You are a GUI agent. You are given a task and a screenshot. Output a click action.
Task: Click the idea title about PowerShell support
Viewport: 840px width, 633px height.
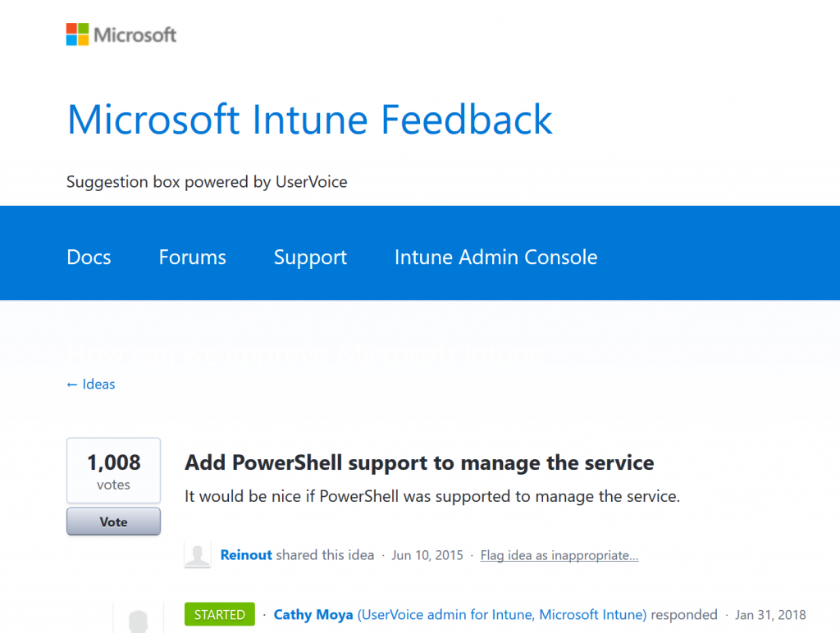419,462
